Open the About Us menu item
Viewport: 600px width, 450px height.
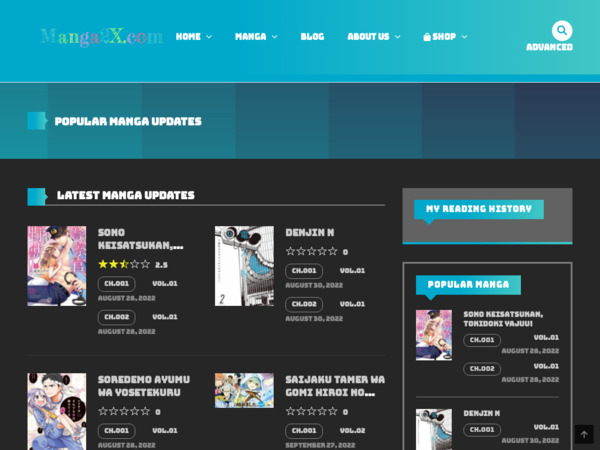pos(368,37)
